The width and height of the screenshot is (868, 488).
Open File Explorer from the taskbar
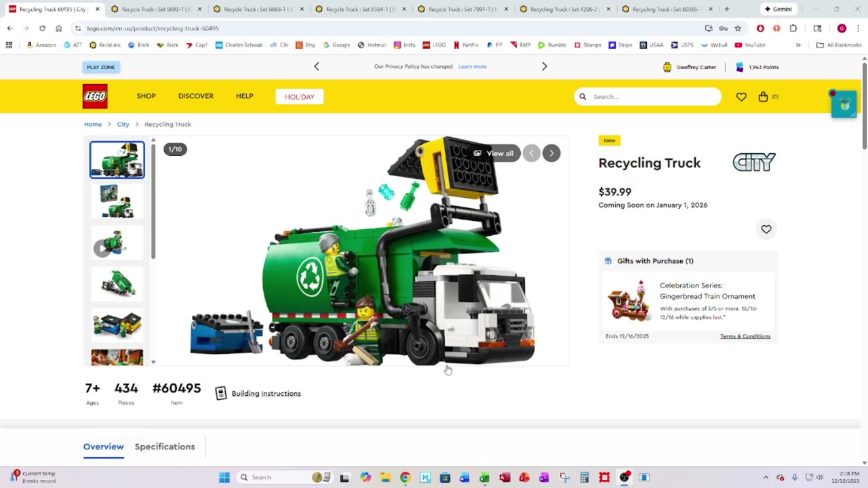tap(385, 477)
